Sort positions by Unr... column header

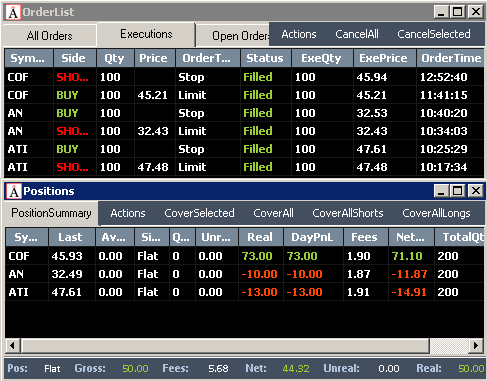tap(217, 237)
